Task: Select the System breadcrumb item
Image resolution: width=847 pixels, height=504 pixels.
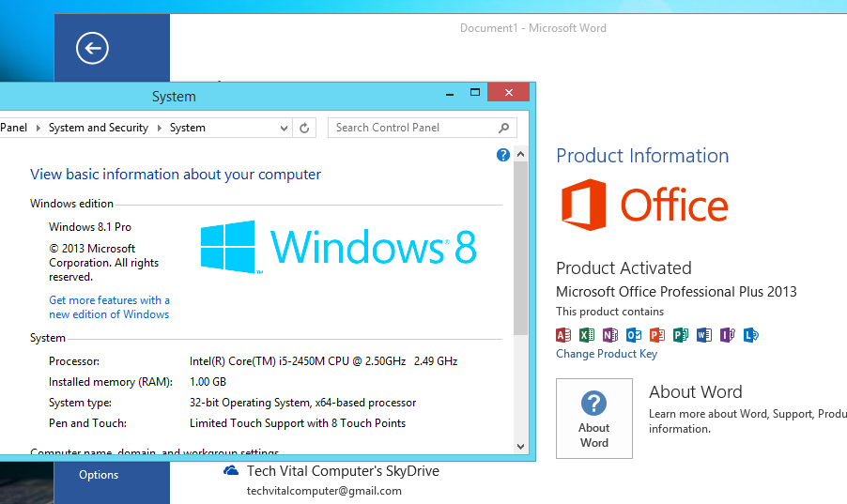Action: click(188, 128)
